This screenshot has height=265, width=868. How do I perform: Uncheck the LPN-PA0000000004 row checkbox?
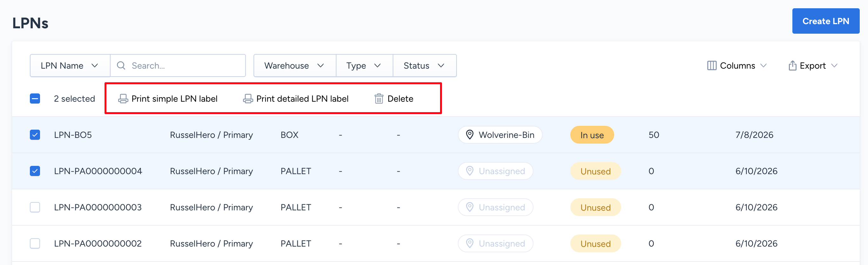(35, 171)
